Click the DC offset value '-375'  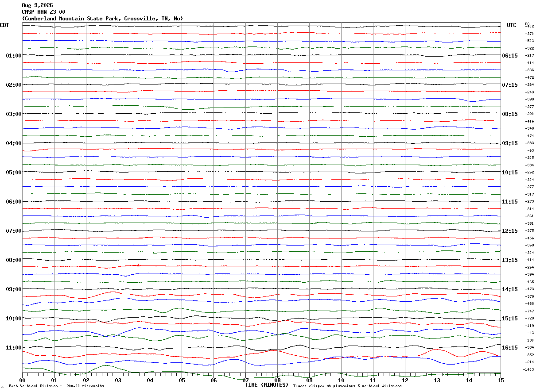[529, 231]
